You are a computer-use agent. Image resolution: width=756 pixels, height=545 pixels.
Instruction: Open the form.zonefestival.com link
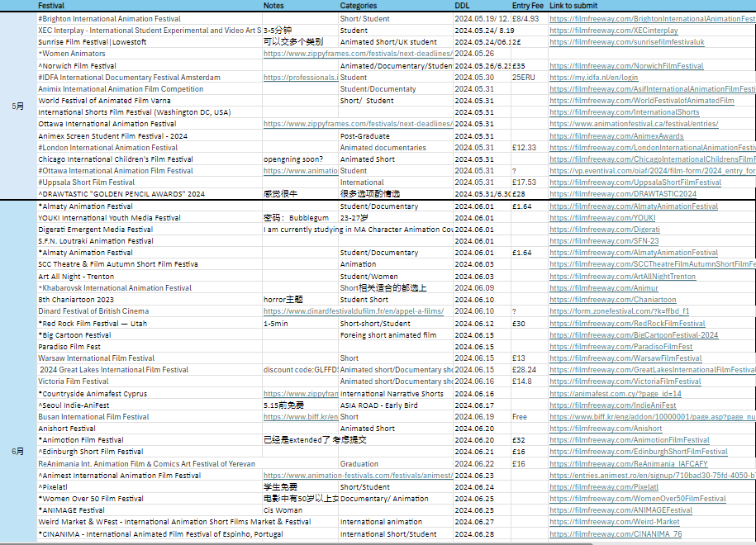[x=619, y=311]
